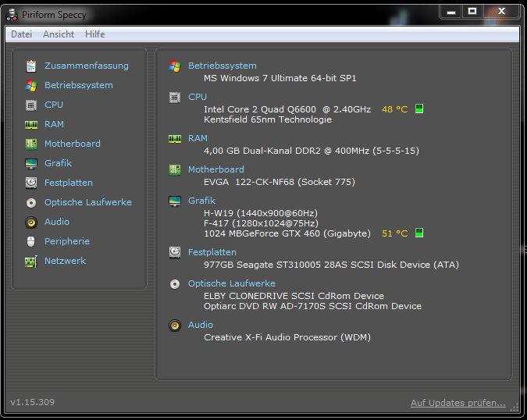Click the Audio speaker icon in sidebar
This screenshot has height=420, width=527.
31,222
